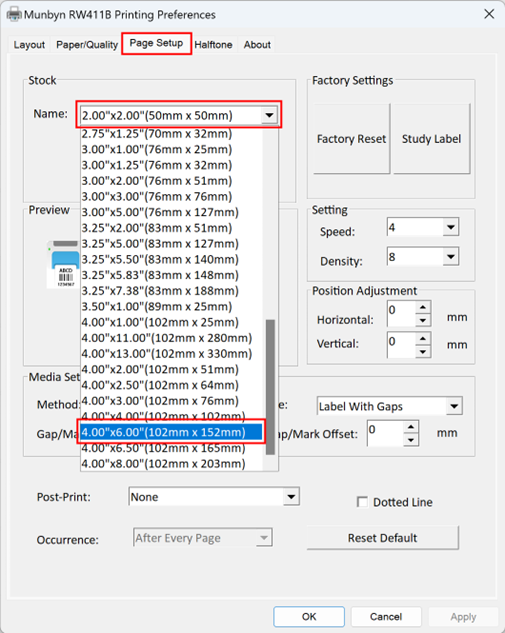
Task: Click the Vertical adjustment value field
Action: 401,345
